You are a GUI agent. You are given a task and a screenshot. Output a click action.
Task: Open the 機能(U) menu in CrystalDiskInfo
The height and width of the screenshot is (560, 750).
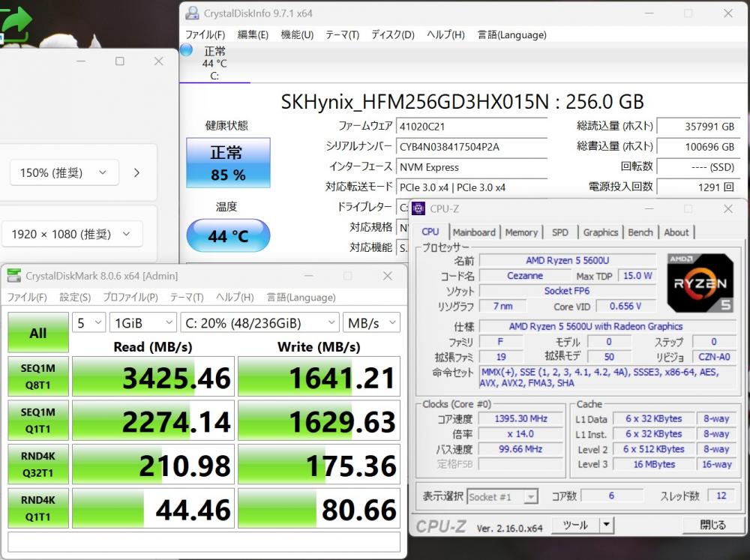click(297, 34)
